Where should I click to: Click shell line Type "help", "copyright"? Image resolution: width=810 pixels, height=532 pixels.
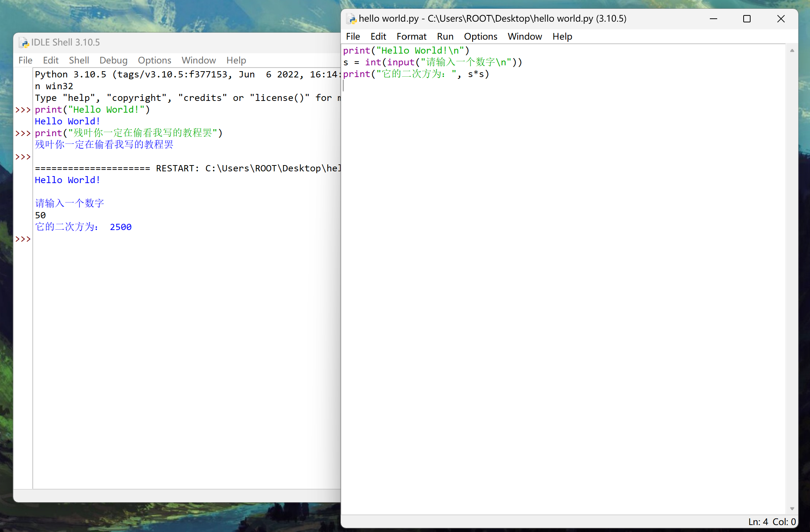[188, 98]
